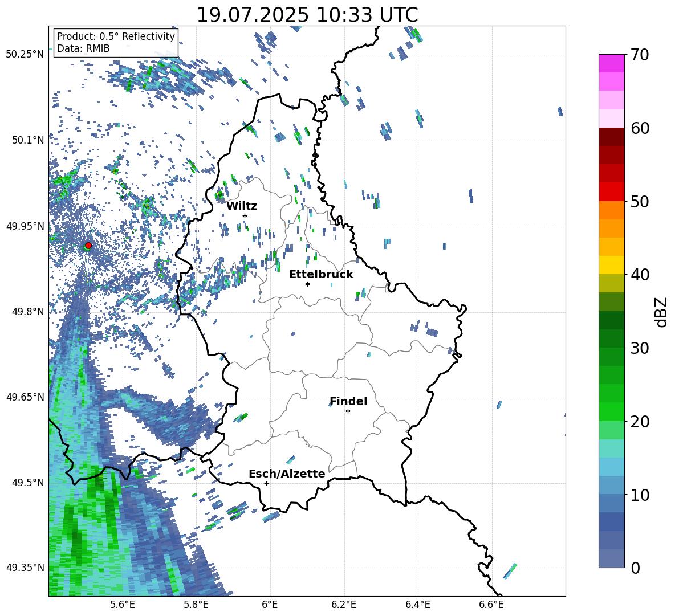This screenshot has height=616, width=675.
Task: Click the Findel city label
Action: (x=348, y=401)
